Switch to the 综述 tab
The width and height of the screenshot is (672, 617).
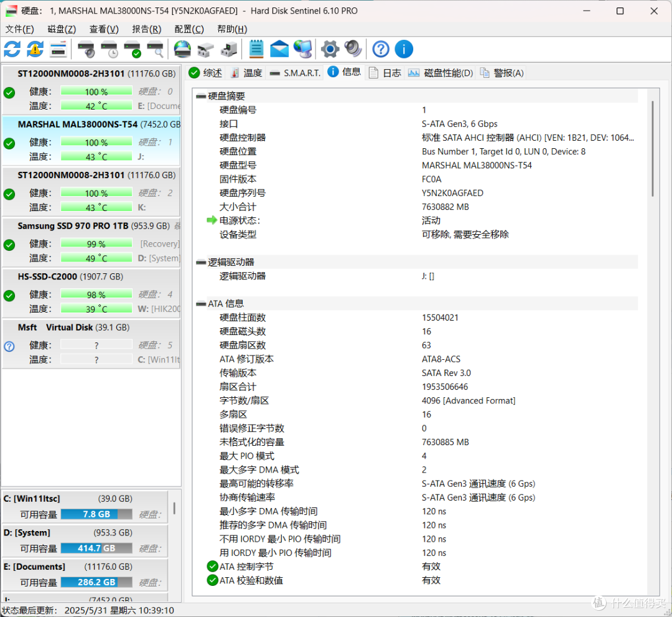[x=206, y=73]
